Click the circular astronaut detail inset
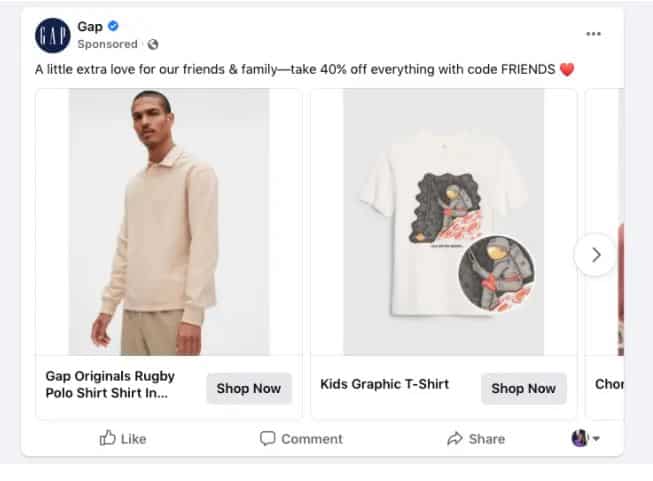Viewport: 653px width, 481px height. coord(497,274)
